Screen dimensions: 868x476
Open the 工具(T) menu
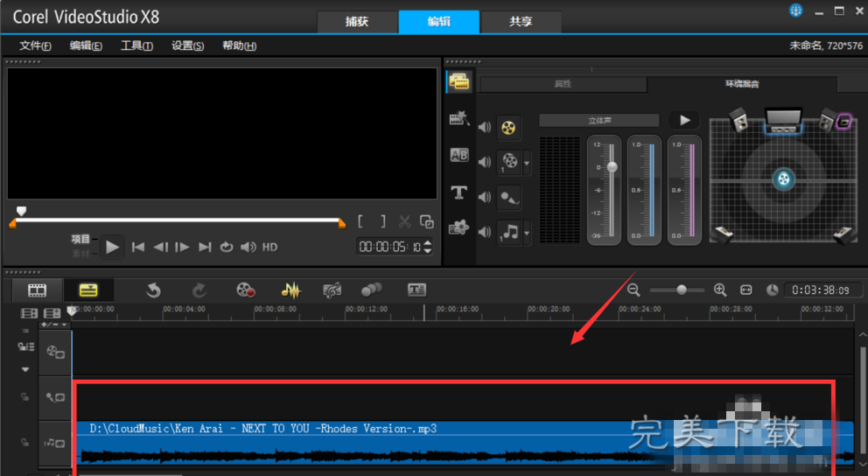pos(136,46)
